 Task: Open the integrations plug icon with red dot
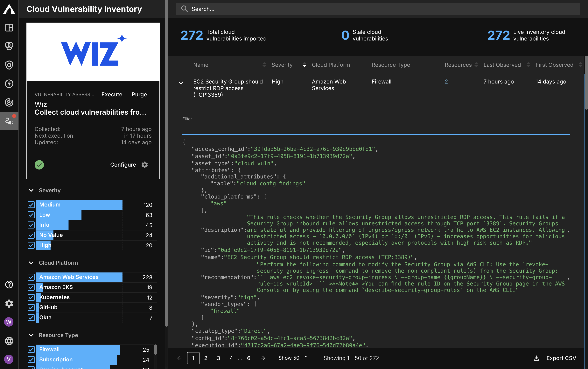click(x=9, y=121)
